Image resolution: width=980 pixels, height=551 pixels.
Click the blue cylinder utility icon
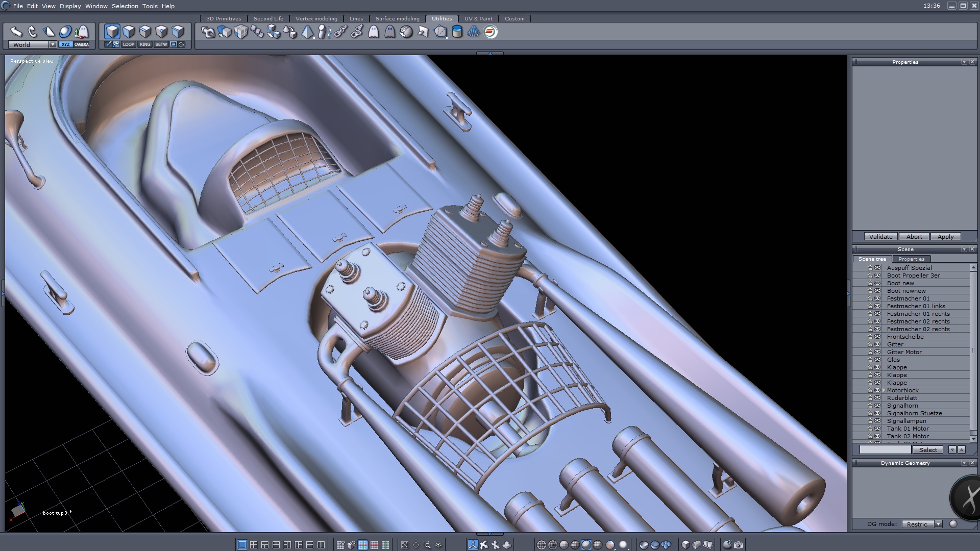tap(457, 32)
